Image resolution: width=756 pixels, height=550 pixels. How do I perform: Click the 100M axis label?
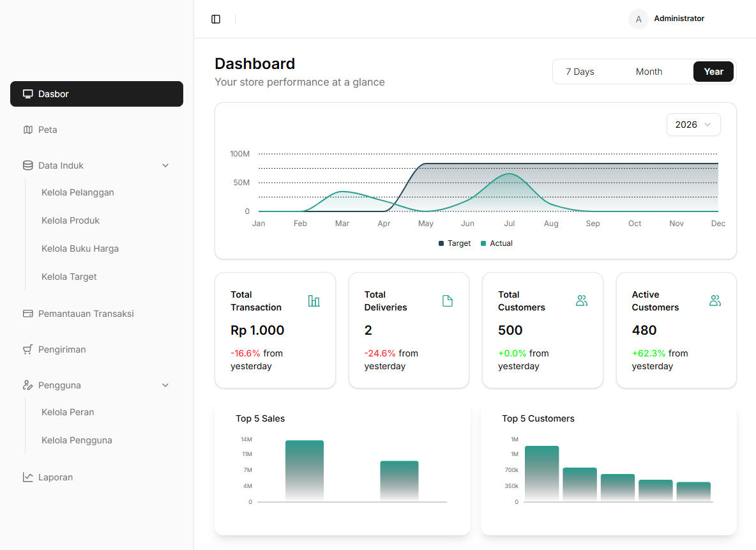coord(239,154)
